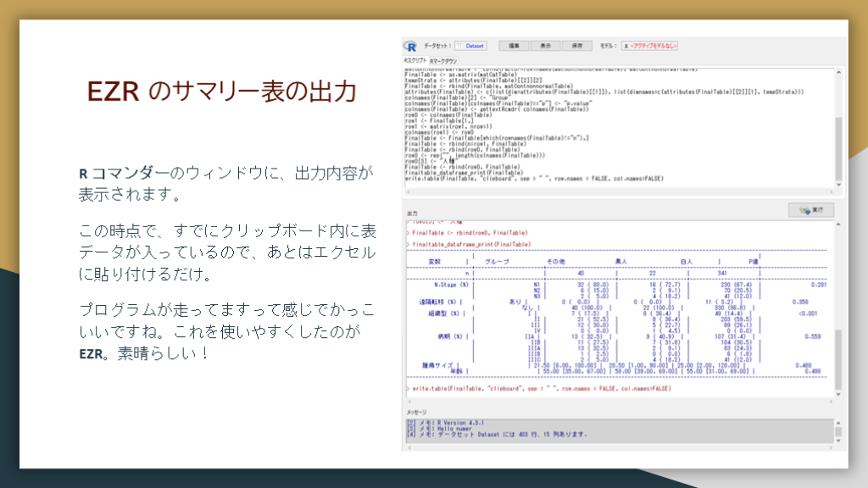The width and height of the screenshot is (868, 488).
Task: Open the active model selector アクティブモデルなし
Action: [x=649, y=46]
